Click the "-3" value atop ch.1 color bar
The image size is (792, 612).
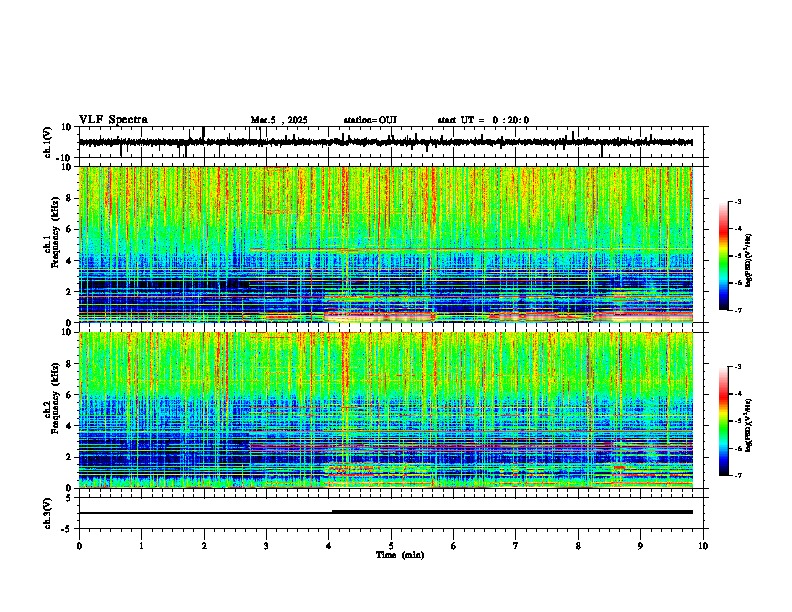pos(737,202)
